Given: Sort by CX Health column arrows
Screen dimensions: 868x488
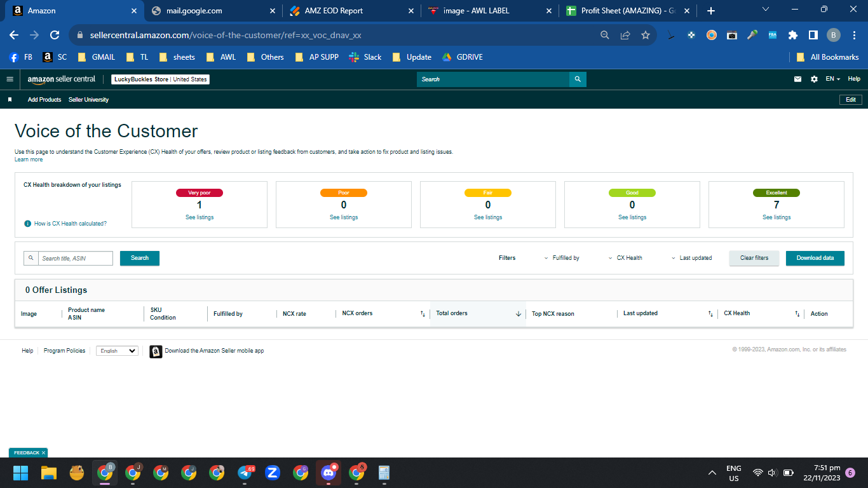Looking at the screenshot, I should pyautogui.click(x=797, y=314).
